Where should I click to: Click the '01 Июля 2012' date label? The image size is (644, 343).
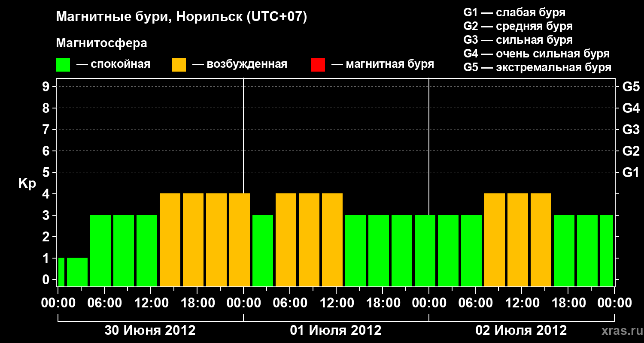(336, 331)
